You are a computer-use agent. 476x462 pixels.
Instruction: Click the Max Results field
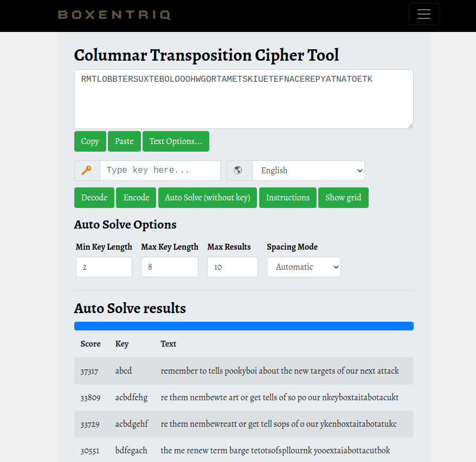(x=232, y=267)
